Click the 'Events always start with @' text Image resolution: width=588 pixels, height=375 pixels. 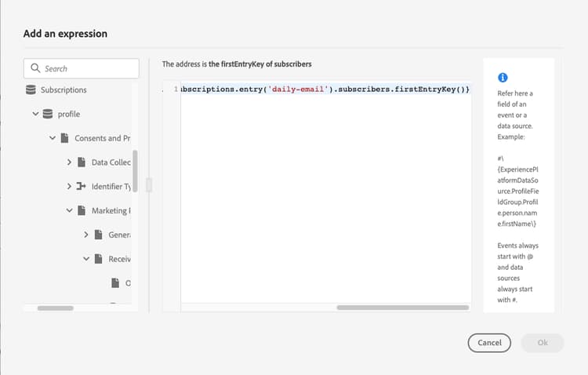coord(517,272)
